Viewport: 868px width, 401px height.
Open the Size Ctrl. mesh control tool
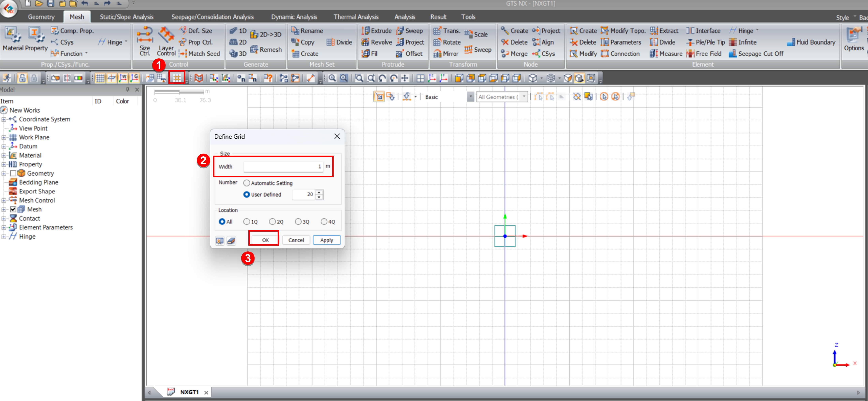(145, 41)
